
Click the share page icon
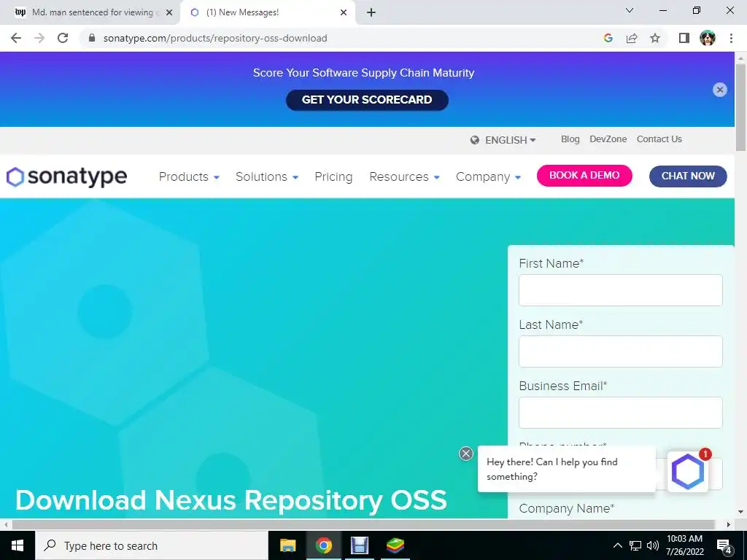pyautogui.click(x=632, y=38)
